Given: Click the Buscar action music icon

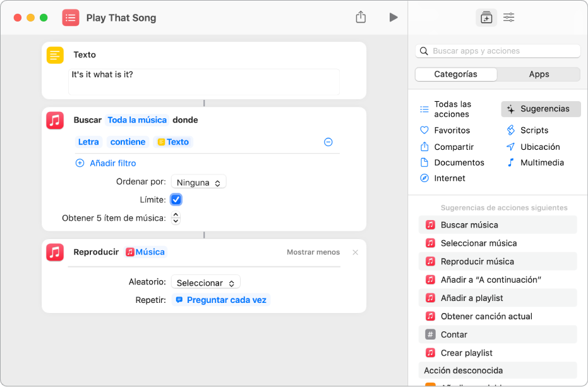Looking at the screenshot, I should [x=55, y=121].
